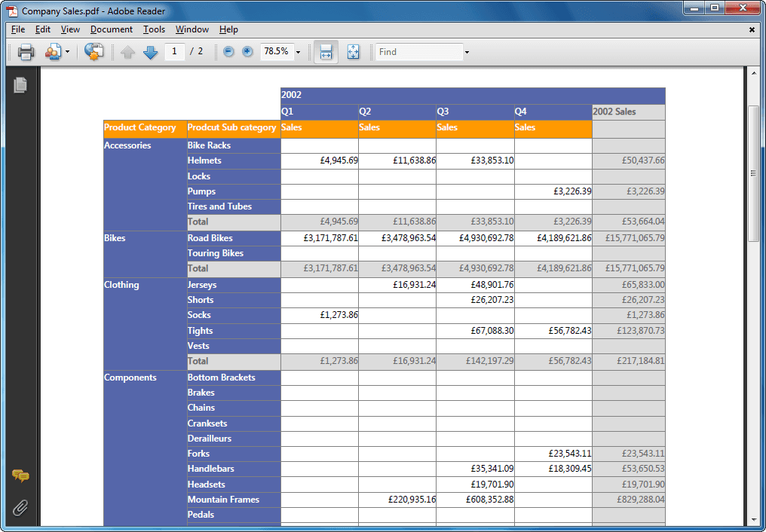Screen dimensions: 766x532
Task: Click the globe web conference icon
Action: pyautogui.click(x=93, y=51)
